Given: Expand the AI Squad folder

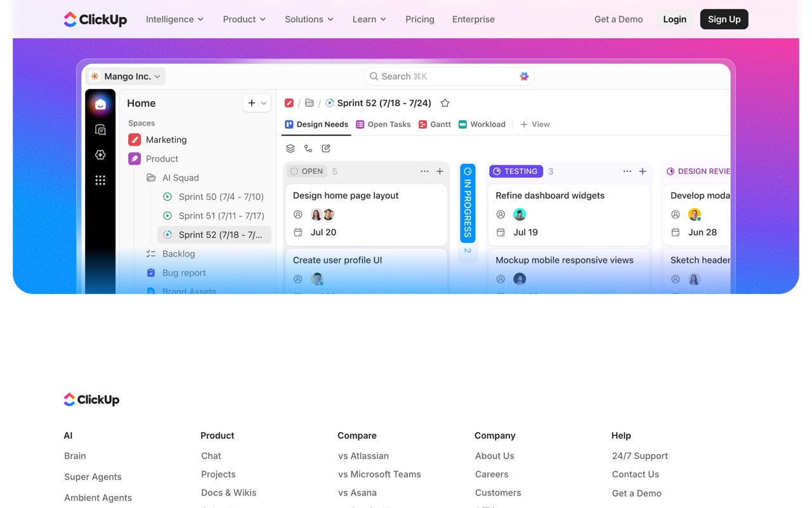Looking at the screenshot, I should (x=180, y=178).
